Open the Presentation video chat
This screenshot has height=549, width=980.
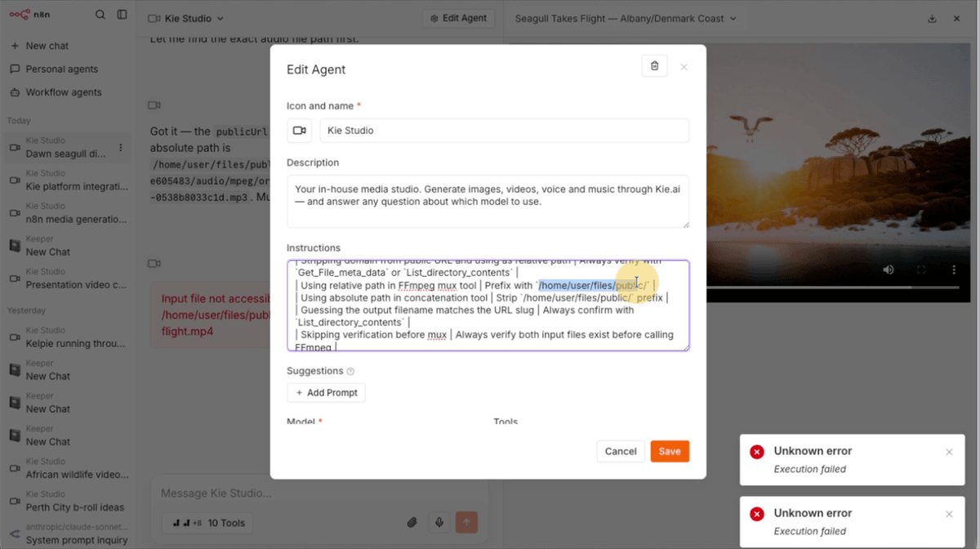[65, 279]
